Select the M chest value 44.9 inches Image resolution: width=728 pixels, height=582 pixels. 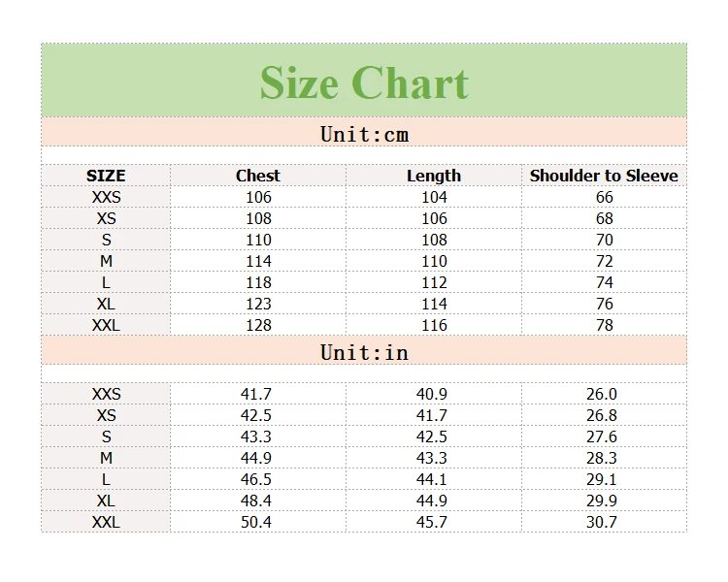point(256,458)
